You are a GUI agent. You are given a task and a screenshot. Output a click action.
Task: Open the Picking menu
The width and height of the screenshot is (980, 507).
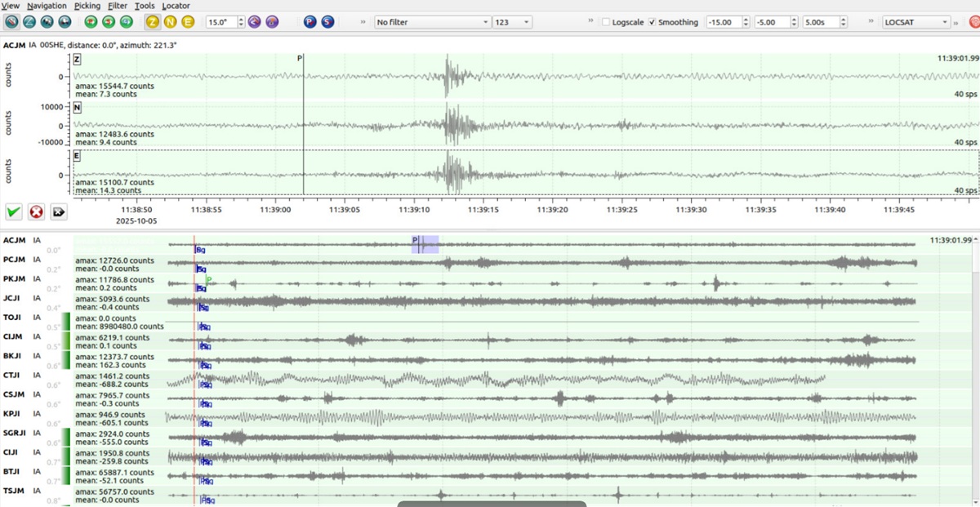(87, 6)
